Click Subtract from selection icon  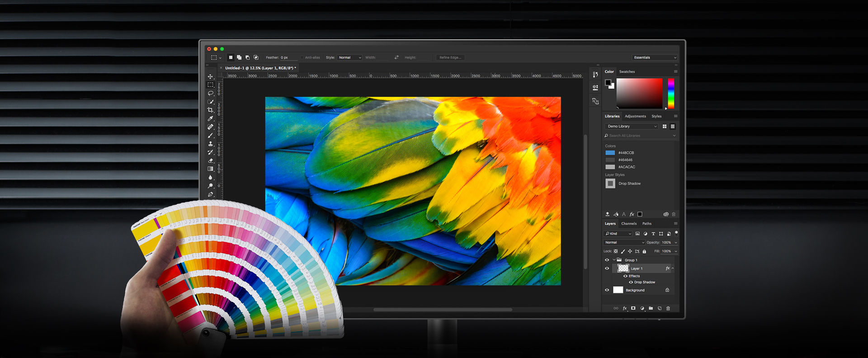click(247, 57)
